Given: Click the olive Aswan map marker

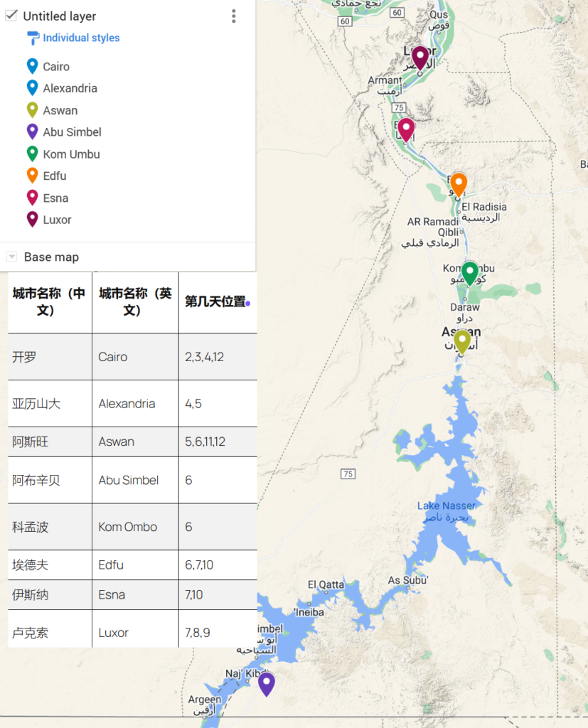Looking at the screenshot, I should [x=462, y=341].
